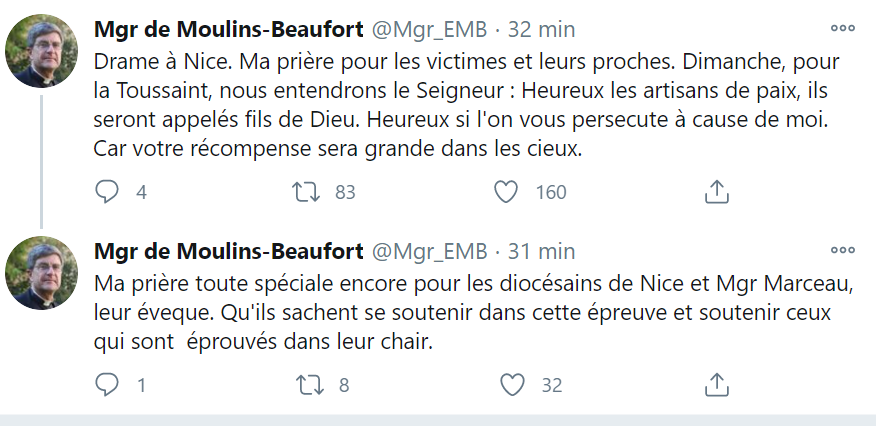The image size is (876, 426).
Task: Open more options on second tweet
Action: coord(843,249)
